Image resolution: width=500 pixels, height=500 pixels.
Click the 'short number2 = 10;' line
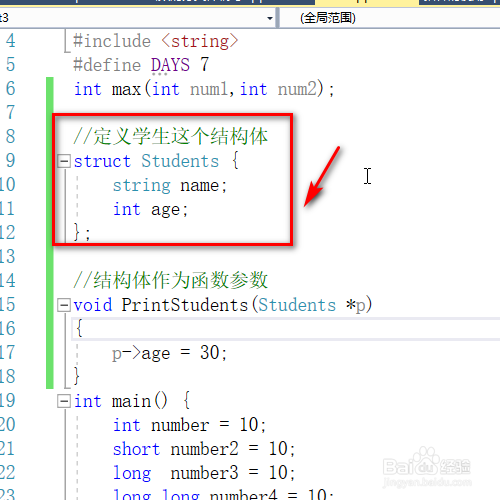[x=204, y=449]
